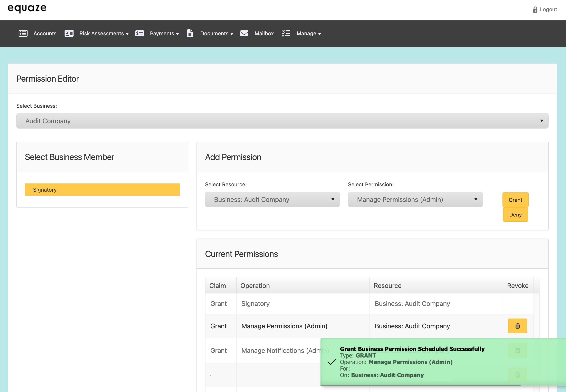Click the Documents file icon

point(190,33)
